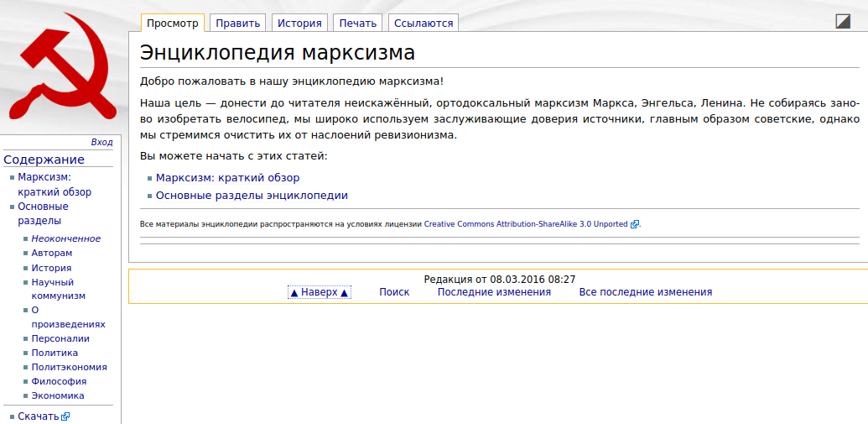Open Последние изменения in the footer

494,292
